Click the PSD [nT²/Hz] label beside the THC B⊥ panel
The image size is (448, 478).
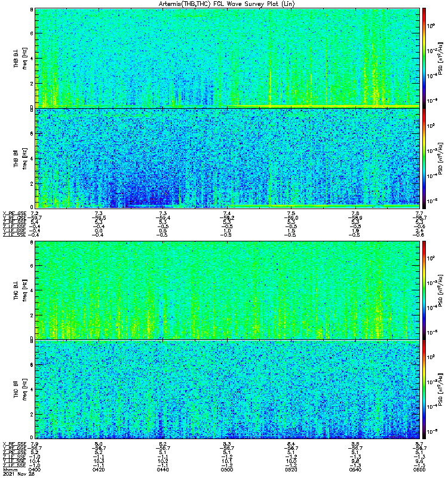[441, 290]
